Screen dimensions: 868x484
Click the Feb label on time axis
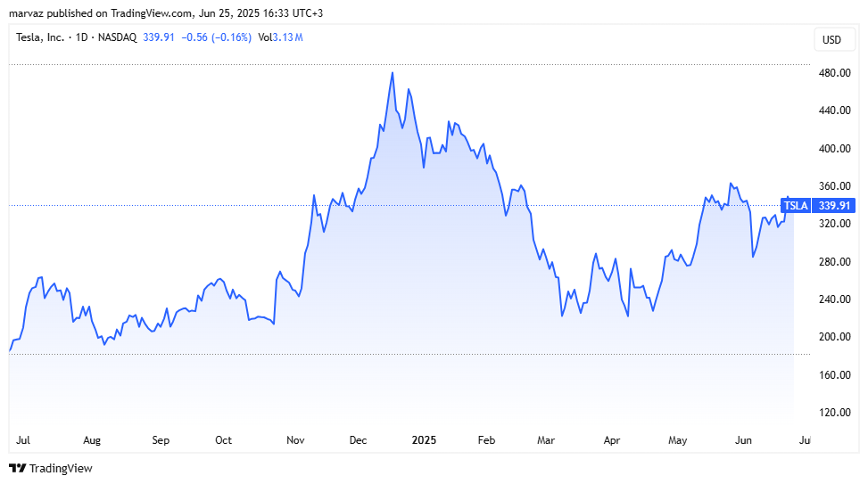[x=486, y=440]
